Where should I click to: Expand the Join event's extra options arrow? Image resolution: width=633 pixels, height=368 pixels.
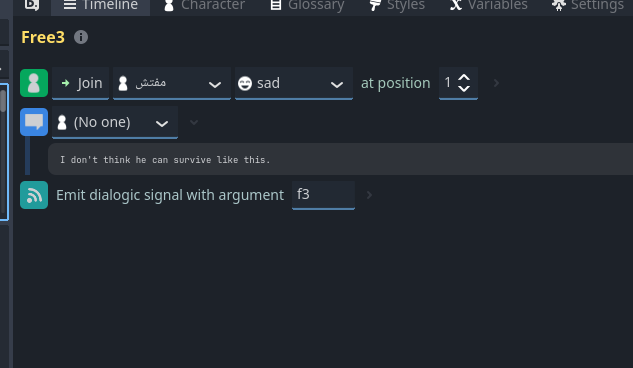[496, 83]
